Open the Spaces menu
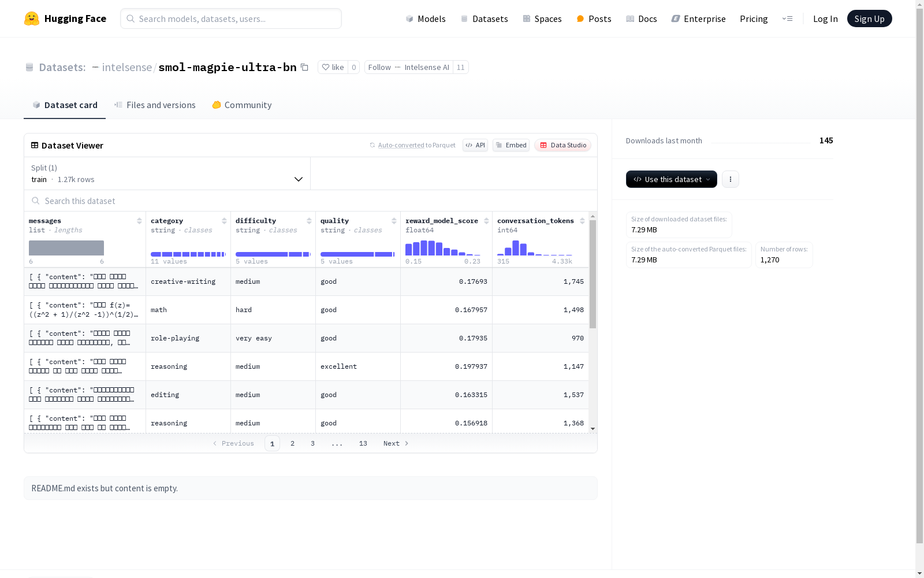The width and height of the screenshot is (924, 578). pos(542,18)
